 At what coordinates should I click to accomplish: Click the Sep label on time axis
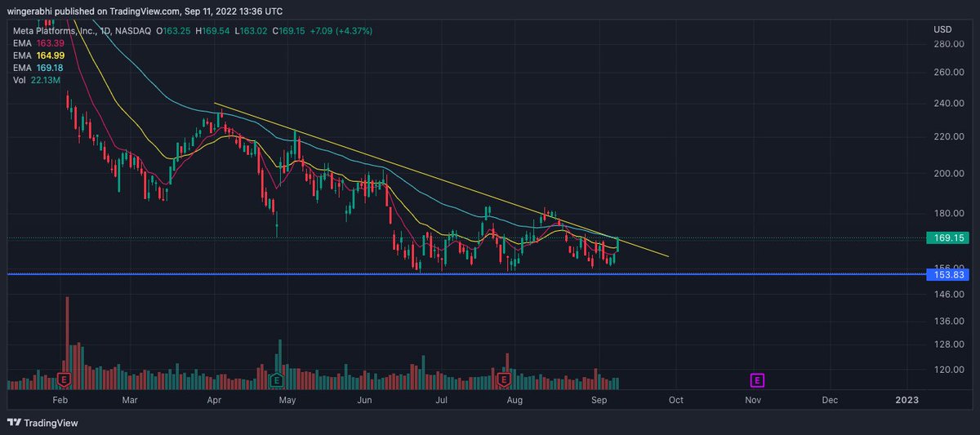599,400
